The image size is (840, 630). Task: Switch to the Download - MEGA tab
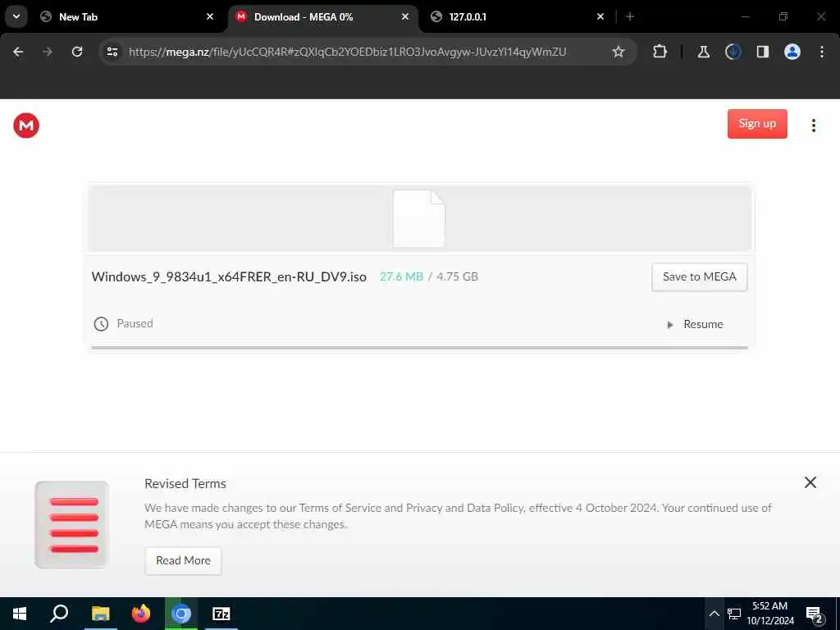[x=323, y=16]
